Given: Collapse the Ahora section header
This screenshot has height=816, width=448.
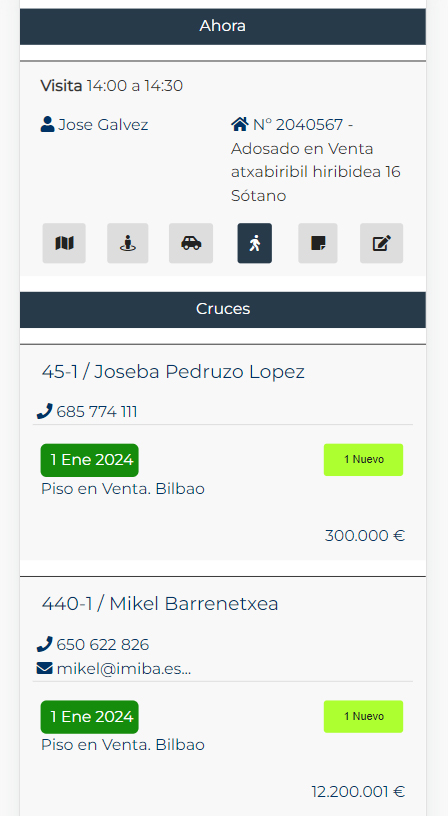Looking at the screenshot, I should [x=223, y=27].
